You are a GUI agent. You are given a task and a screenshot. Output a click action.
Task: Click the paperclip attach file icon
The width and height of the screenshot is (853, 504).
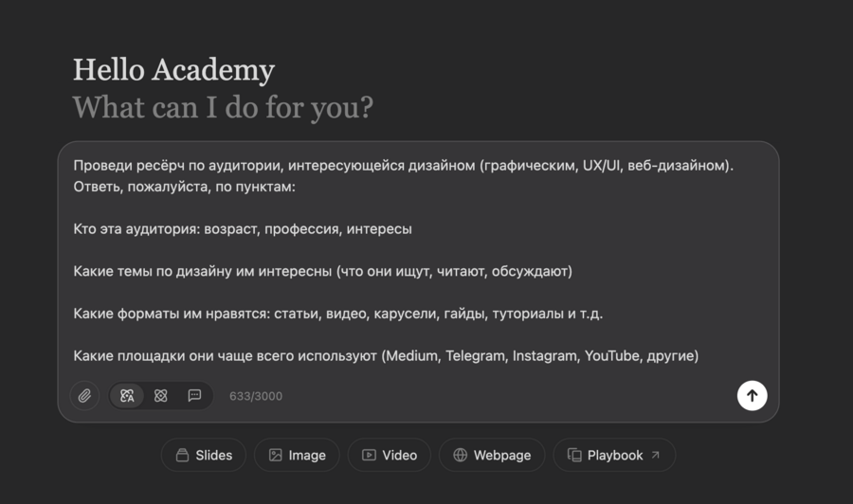coord(84,396)
